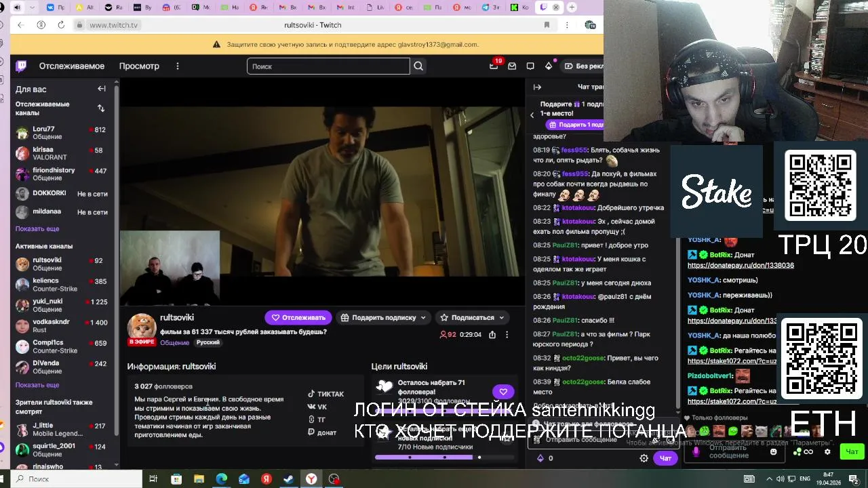Viewport: 868px width, 488px height.
Task: Follow rultsoviki with the Отслеживать button
Action: tap(298, 317)
